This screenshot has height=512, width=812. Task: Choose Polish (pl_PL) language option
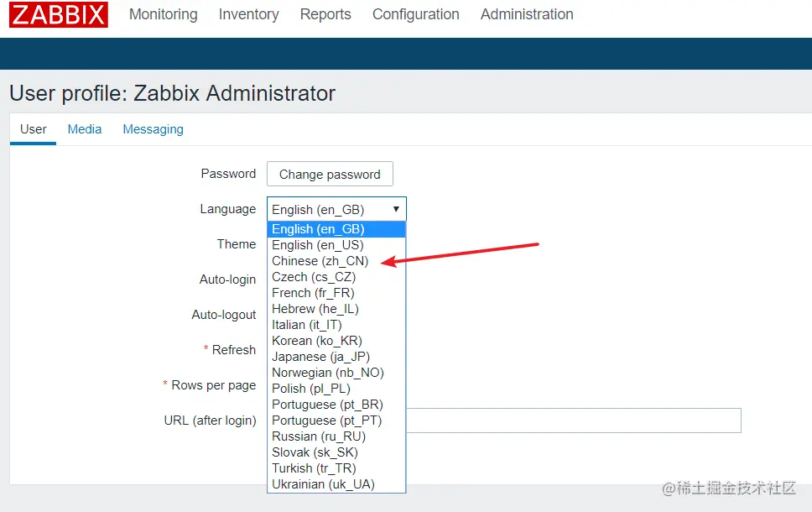pyautogui.click(x=336, y=389)
